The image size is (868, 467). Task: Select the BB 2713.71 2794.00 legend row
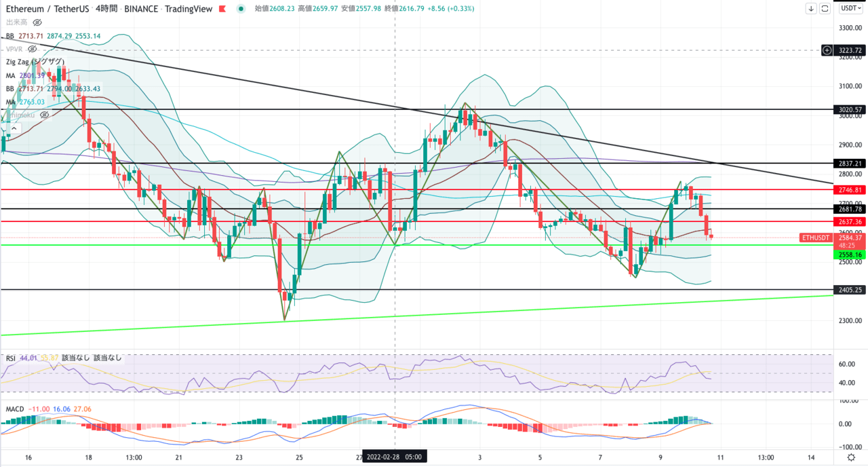[x=53, y=88]
